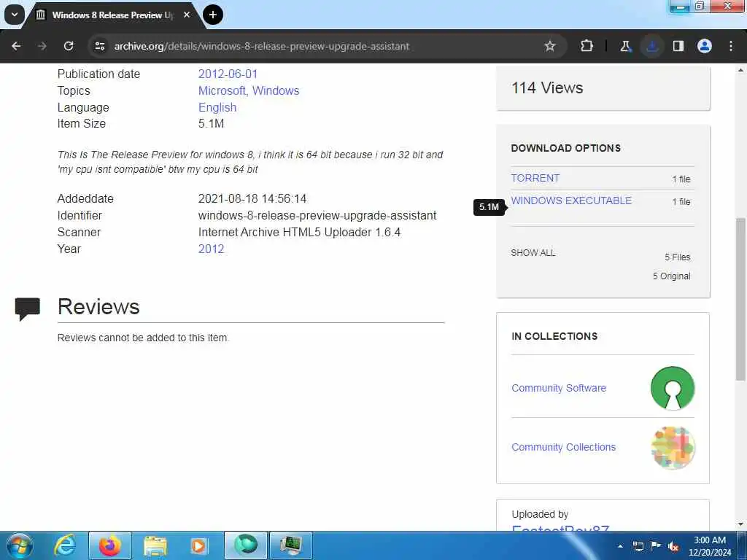Screen dimensions: 747x560
Task: Open the Action Center flag icon
Action: 656,546
